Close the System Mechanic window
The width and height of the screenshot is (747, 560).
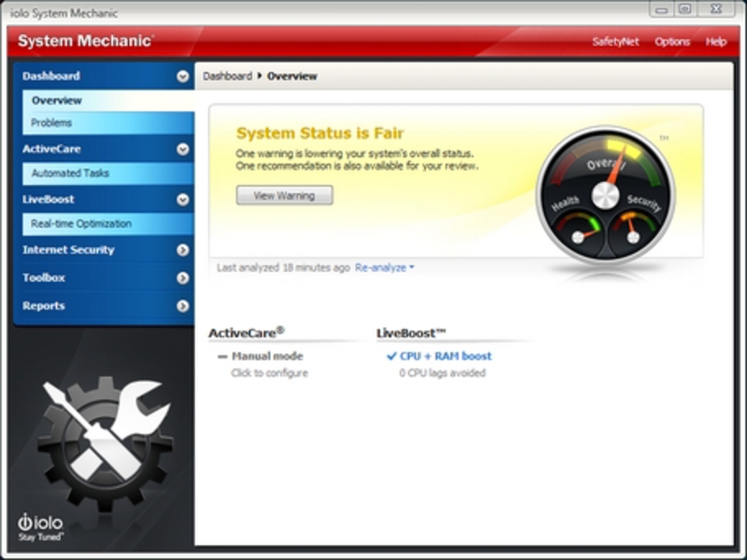(x=716, y=9)
